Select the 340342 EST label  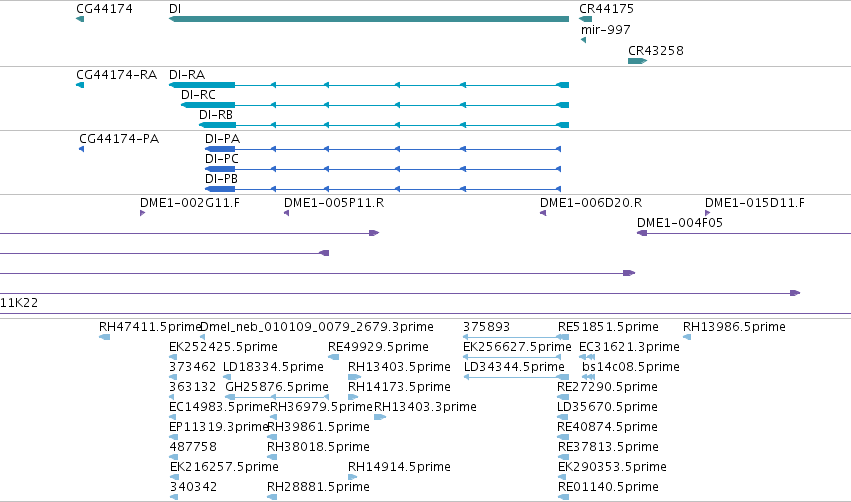click(x=193, y=488)
